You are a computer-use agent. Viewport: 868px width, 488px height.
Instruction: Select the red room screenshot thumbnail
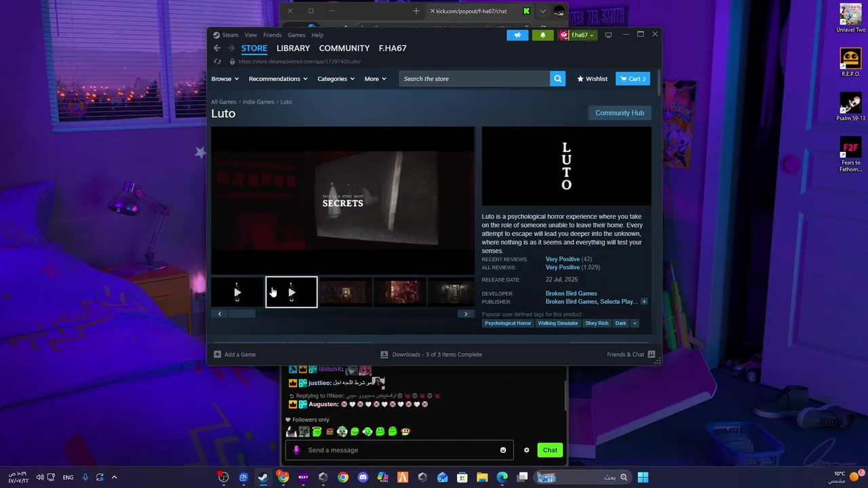pyautogui.click(x=400, y=292)
